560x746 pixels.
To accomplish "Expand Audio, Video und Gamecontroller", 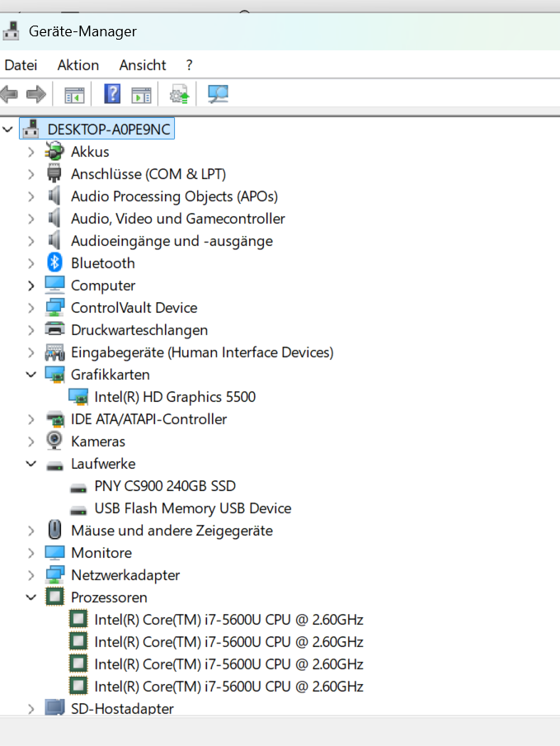I will 31,219.
